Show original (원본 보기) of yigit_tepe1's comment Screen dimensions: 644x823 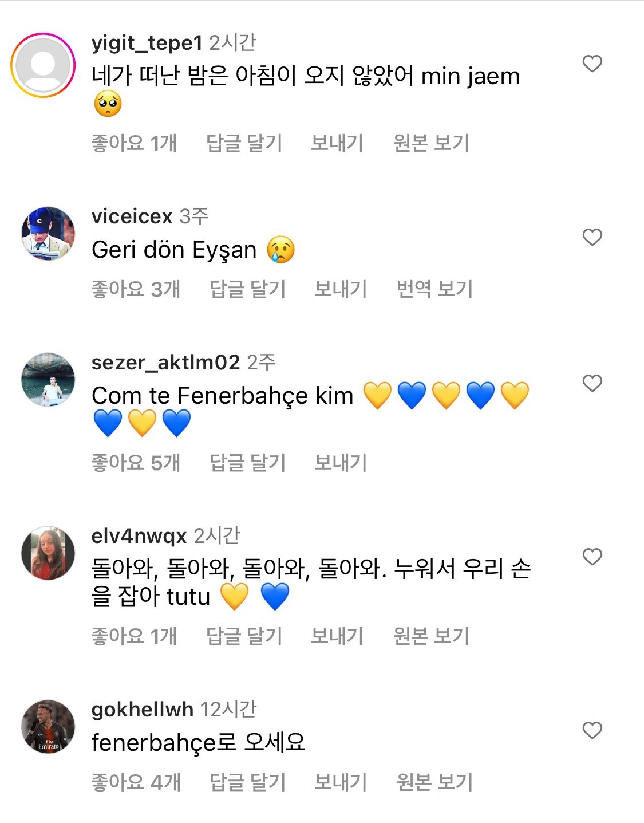point(431,143)
